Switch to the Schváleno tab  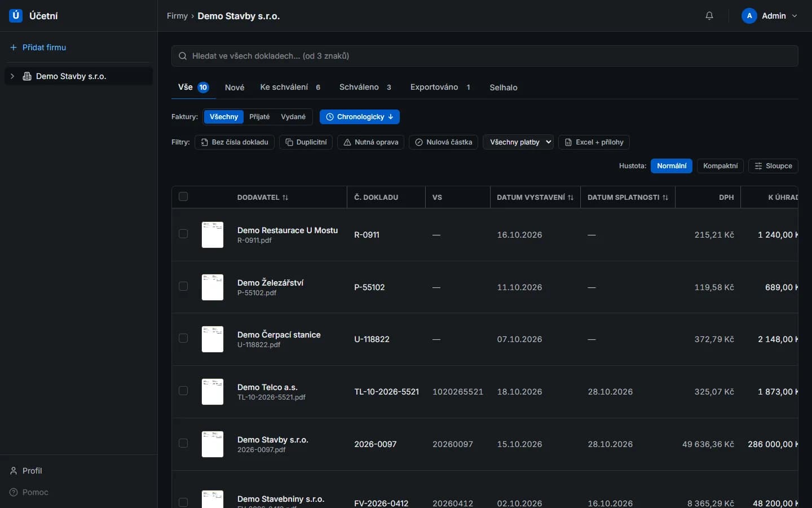point(365,87)
